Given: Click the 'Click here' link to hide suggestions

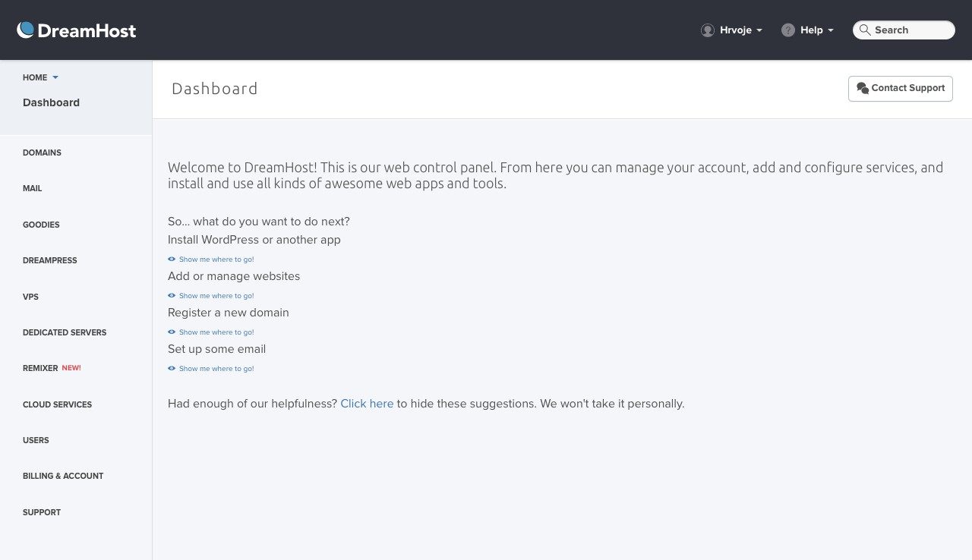Looking at the screenshot, I should point(367,404).
